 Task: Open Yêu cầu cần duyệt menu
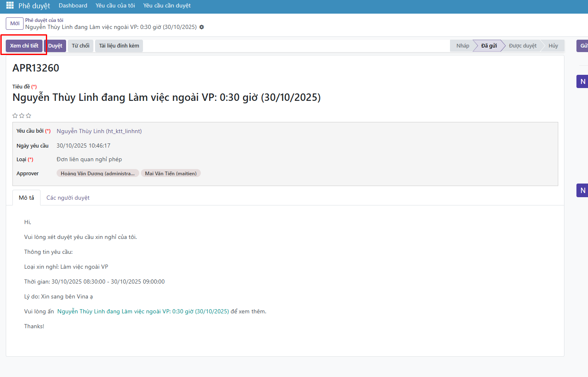(167, 5)
